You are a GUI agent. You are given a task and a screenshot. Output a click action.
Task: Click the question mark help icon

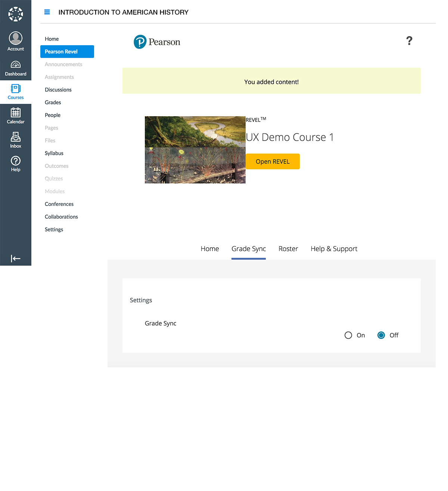tap(409, 41)
